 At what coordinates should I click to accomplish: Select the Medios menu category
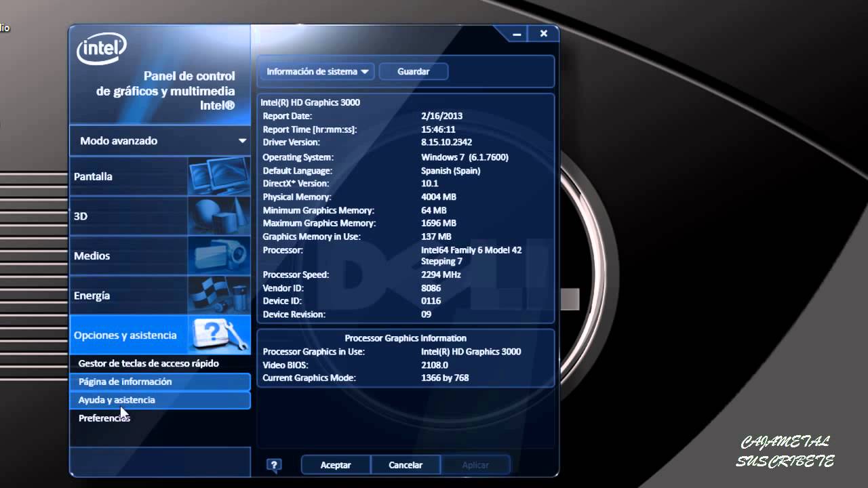point(160,256)
